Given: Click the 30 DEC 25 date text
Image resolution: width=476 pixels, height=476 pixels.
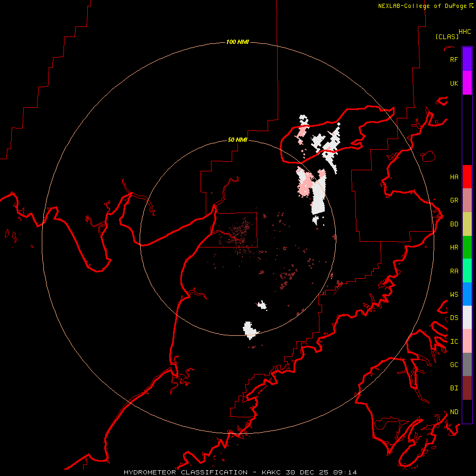Looking at the screenshot, I should pos(307,472).
